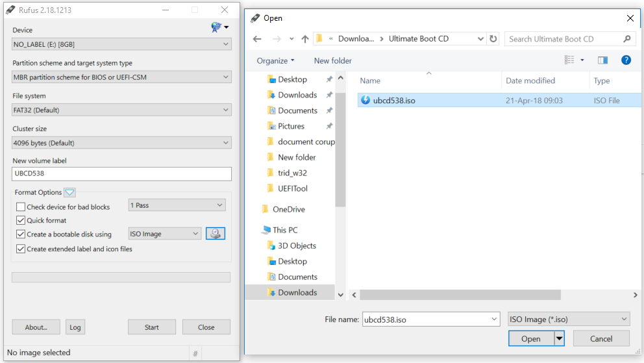Image resolution: width=644 pixels, height=363 pixels.
Task: Open the Cluster size dropdown
Action: pos(121,142)
